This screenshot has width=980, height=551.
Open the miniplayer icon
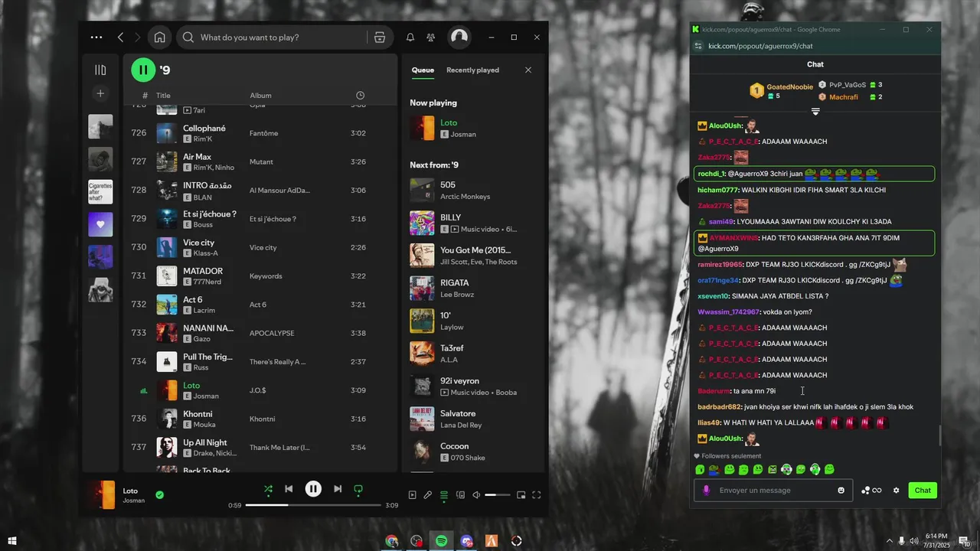click(521, 495)
